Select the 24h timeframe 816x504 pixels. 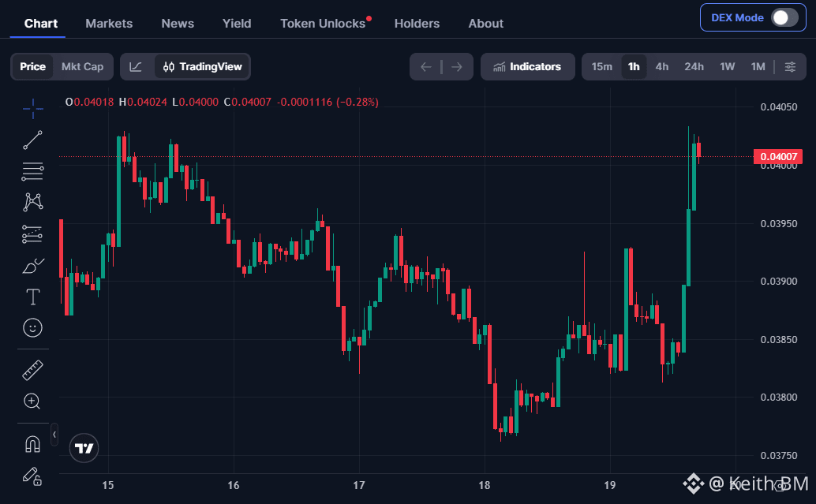(694, 66)
